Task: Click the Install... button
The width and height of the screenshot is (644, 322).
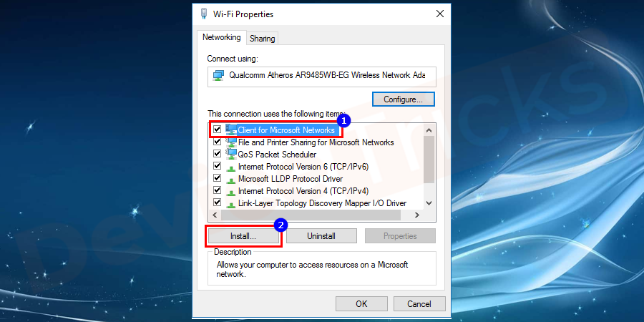Action: click(243, 236)
